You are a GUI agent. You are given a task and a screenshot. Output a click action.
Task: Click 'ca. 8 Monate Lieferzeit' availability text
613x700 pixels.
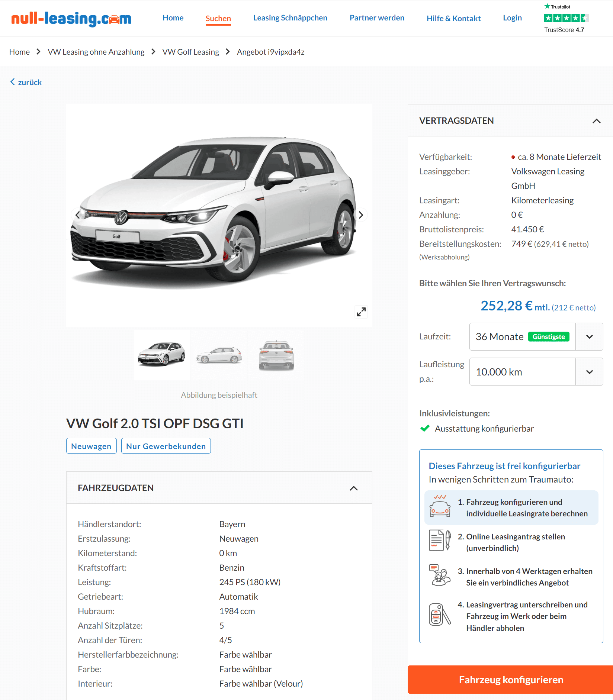559,157
